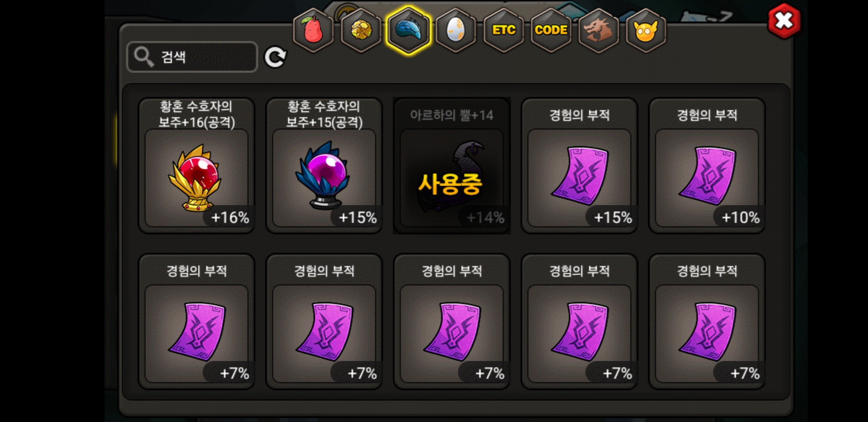Click the refresh arrow next to search
Viewport: 868px width, 422px height.
(x=275, y=57)
